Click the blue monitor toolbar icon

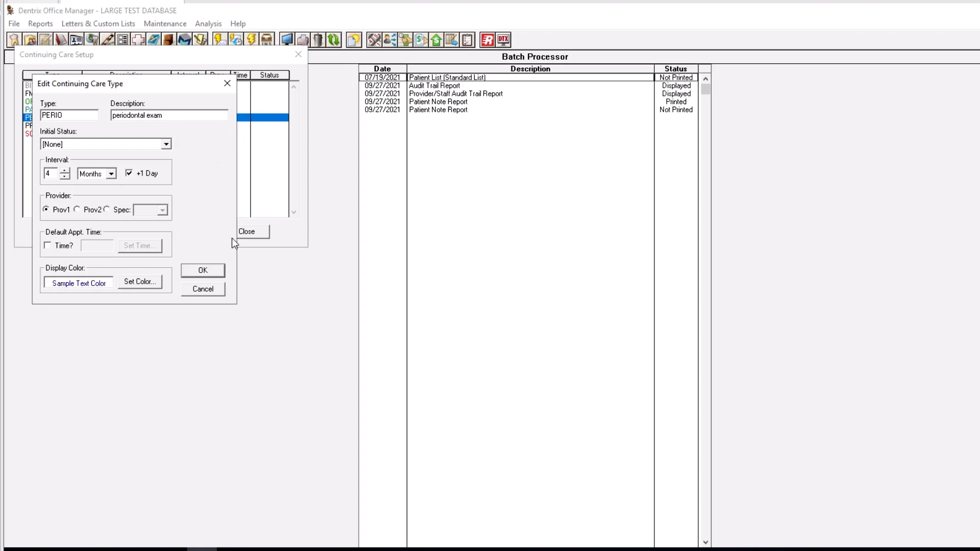pyautogui.click(x=287, y=40)
